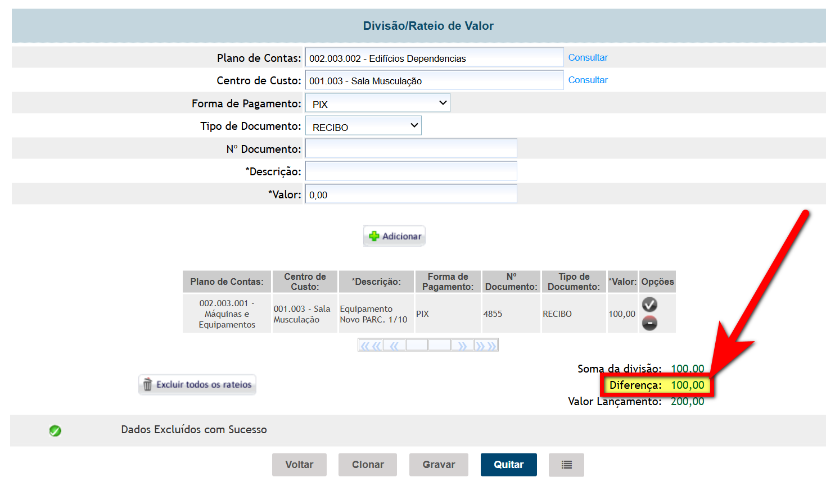Viewport: 826px width, 504px height.
Task: Expand the Tipo de Documento dropdown
Action: 363,126
